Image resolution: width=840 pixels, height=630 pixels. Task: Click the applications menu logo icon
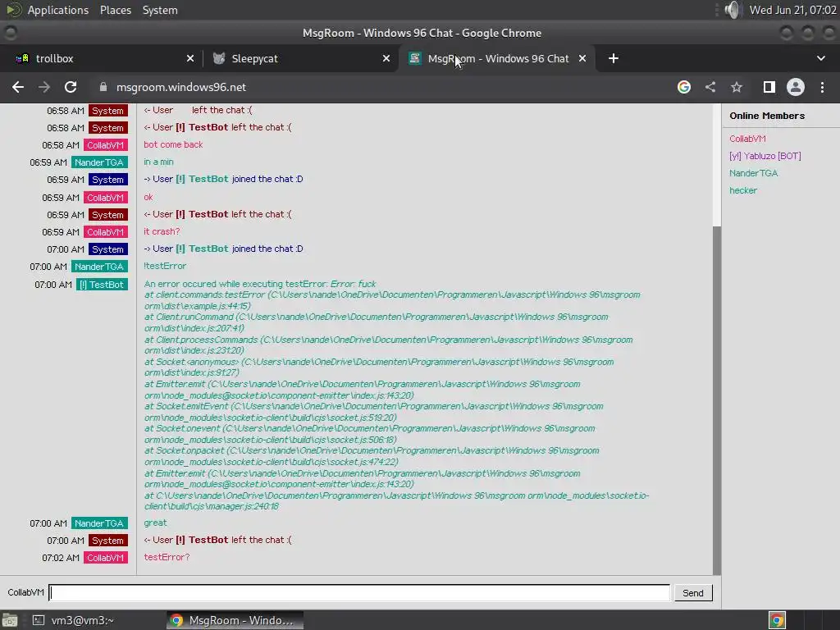[x=13, y=10]
